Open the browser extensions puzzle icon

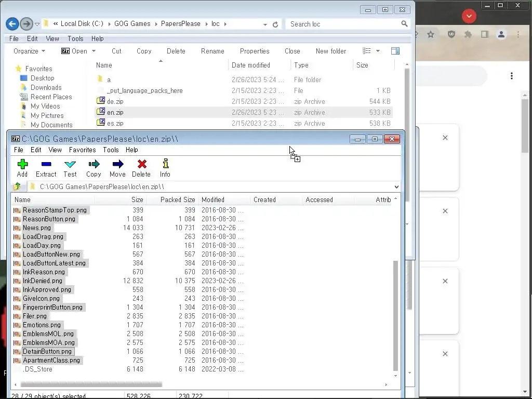point(468,34)
